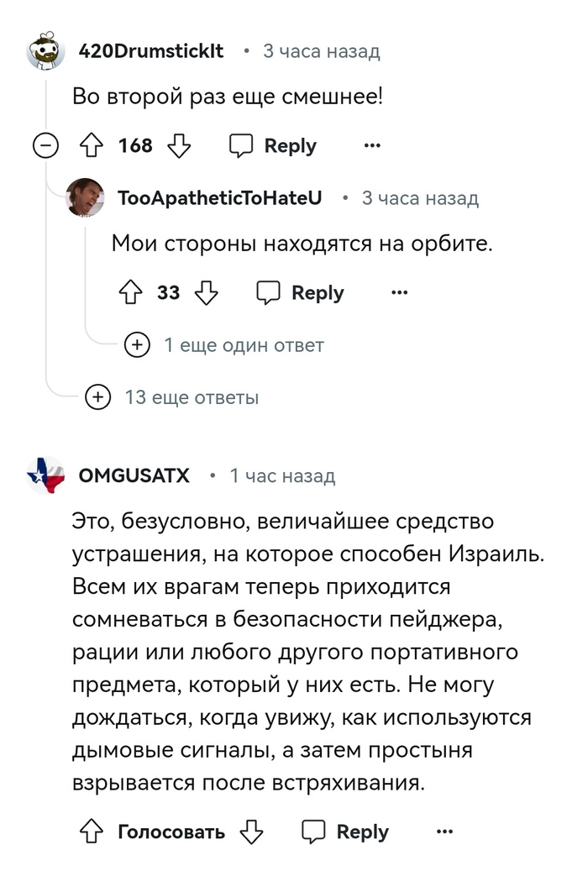The height and width of the screenshot is (887, 588).
Task: Reply to TooApatheticToHateU's comment
Action: pos(301,292)
